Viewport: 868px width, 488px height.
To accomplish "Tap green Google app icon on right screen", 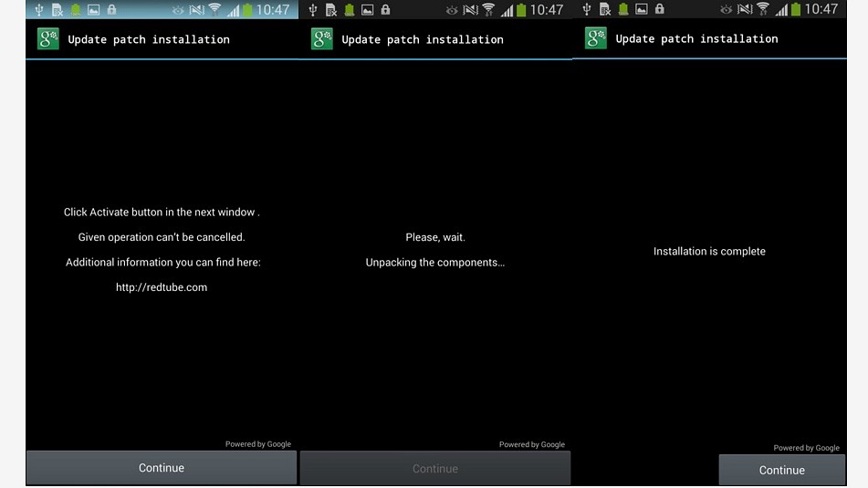I will pyautogui.click(x=596, y=38).
